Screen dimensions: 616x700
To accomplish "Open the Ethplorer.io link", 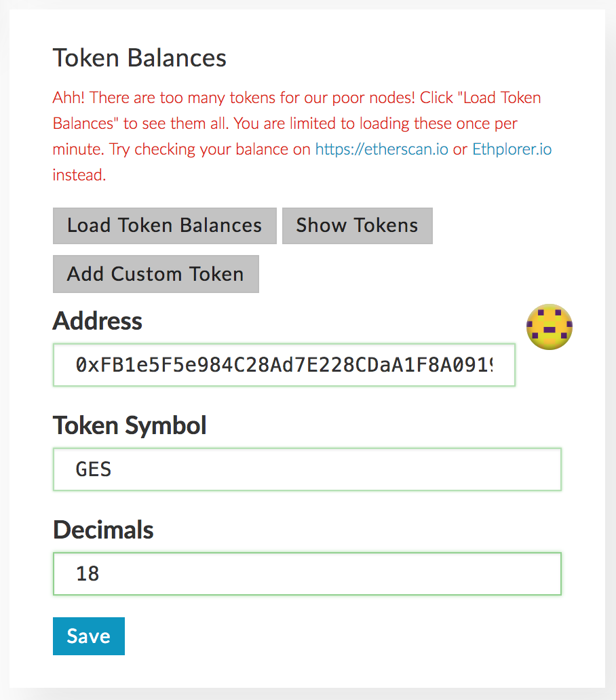I will click(512, 149).
